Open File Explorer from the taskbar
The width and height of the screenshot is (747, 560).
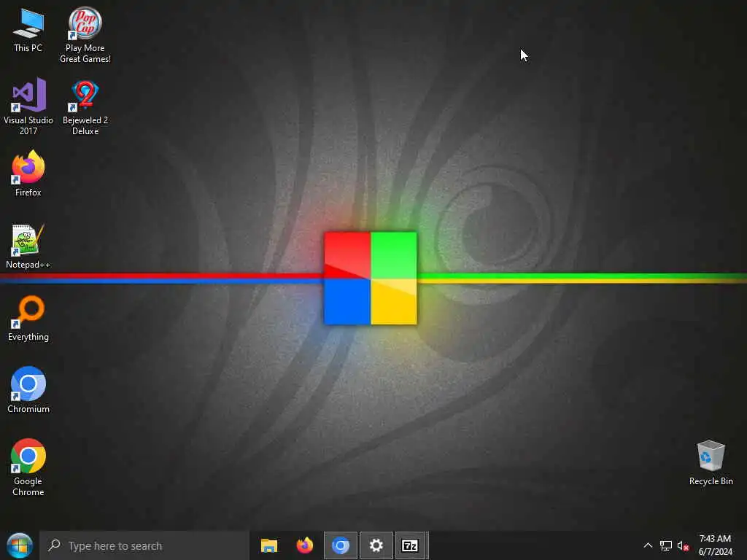coord(269,545)
